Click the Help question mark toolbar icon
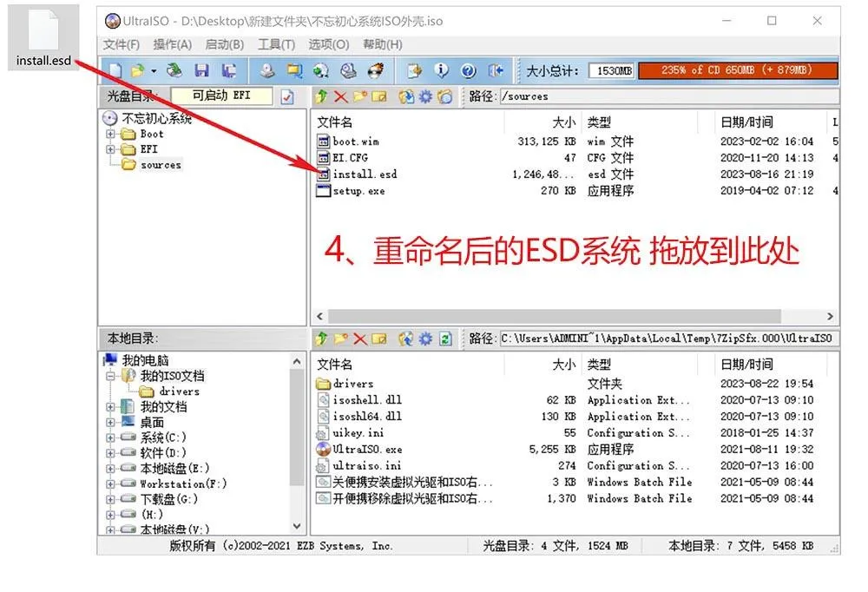 (469, 71)
